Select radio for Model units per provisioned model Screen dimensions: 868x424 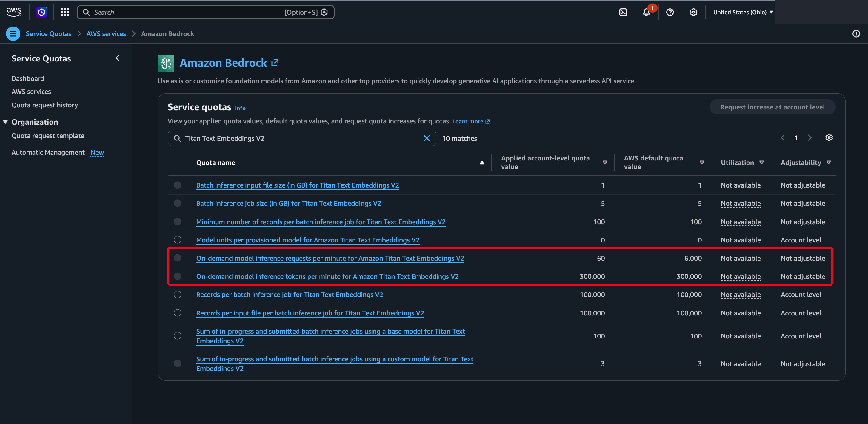(x=177, y=240)
